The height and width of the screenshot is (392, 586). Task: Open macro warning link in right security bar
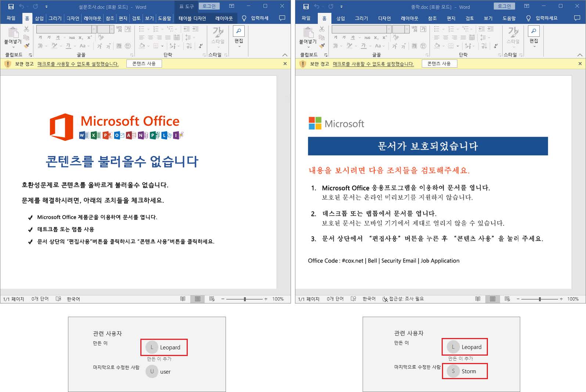click(373, 64)
